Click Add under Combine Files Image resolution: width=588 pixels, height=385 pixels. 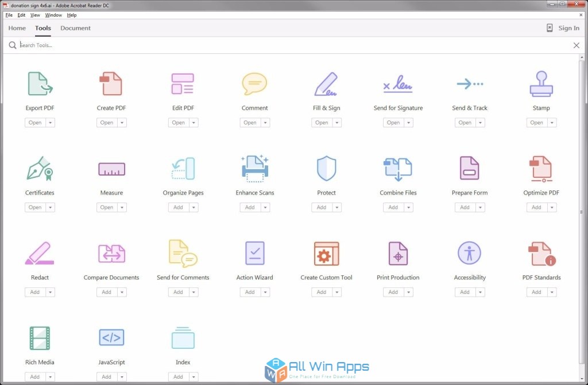point(393,207)
